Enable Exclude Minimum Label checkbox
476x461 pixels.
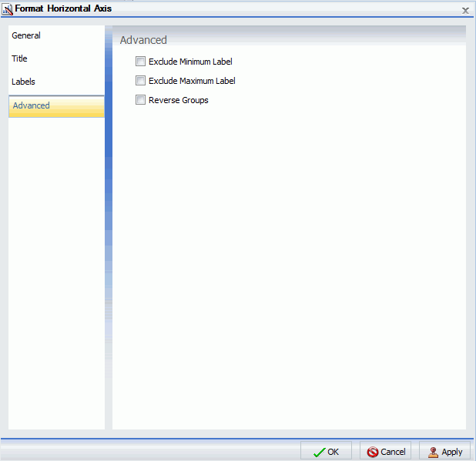coord(140,62)
